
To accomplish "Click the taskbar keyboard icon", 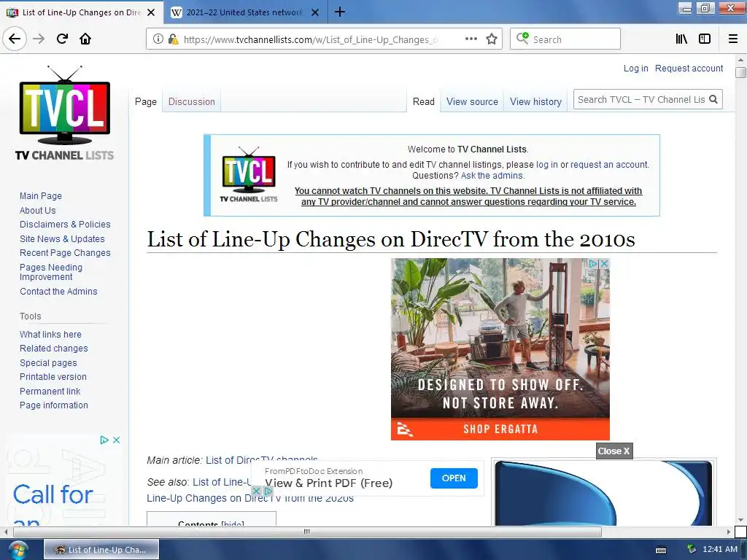I will point(661,550).
